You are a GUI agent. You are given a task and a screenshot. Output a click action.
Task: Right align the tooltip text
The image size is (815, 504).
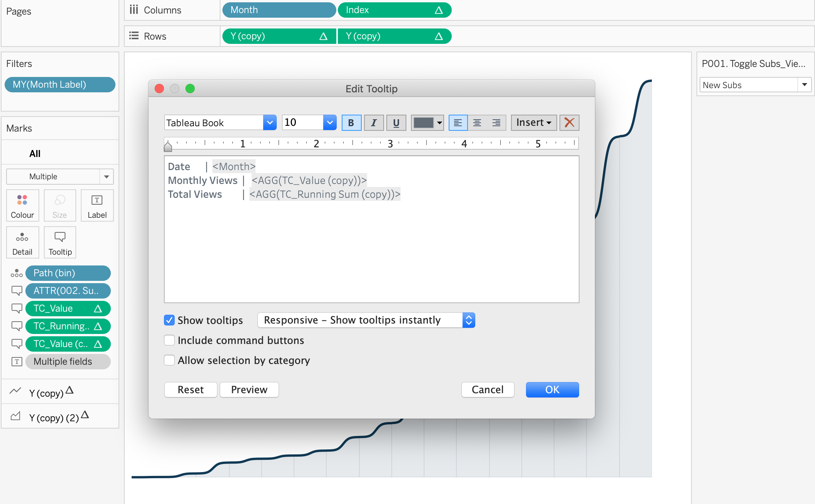tap(496, 123)
